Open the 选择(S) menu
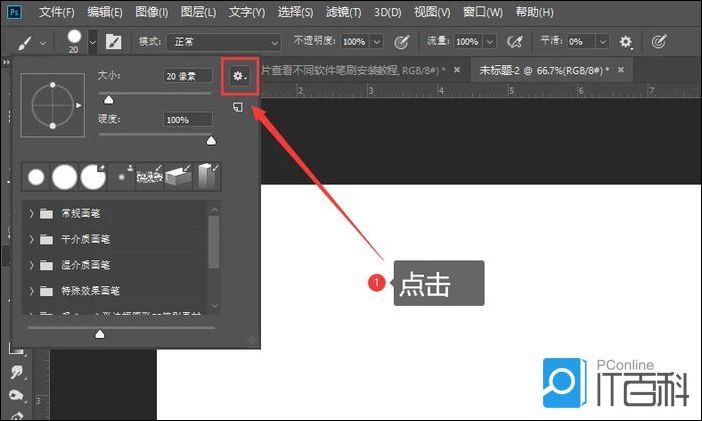702x421 pixels. pyautogui.click(x=295, y=12)
